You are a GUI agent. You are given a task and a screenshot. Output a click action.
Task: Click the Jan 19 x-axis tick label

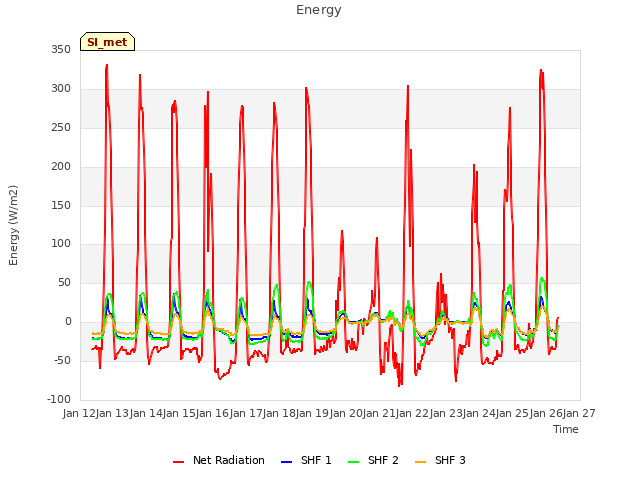pos(312,413)
